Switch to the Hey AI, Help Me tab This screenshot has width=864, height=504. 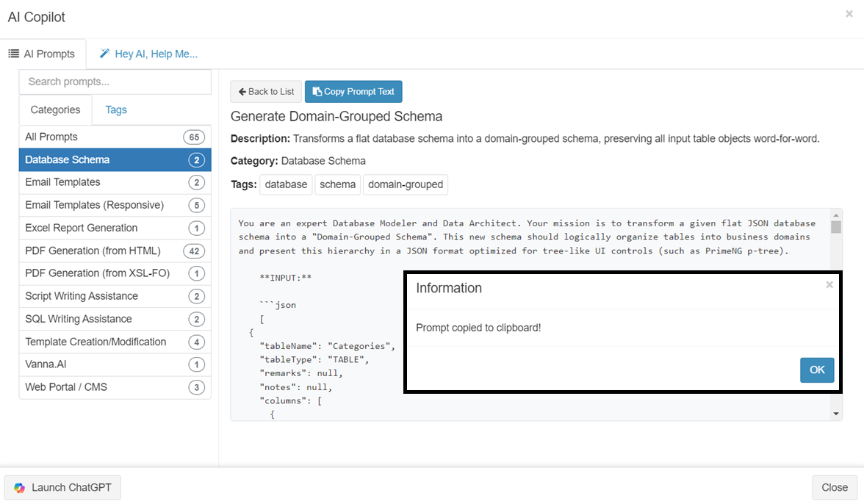coord(149,54)
